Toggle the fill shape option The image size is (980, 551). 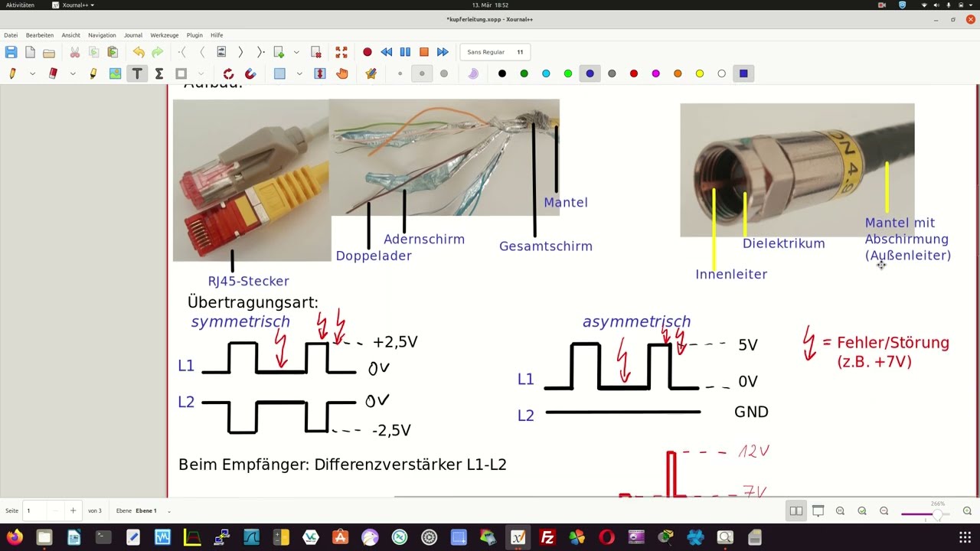473,73
